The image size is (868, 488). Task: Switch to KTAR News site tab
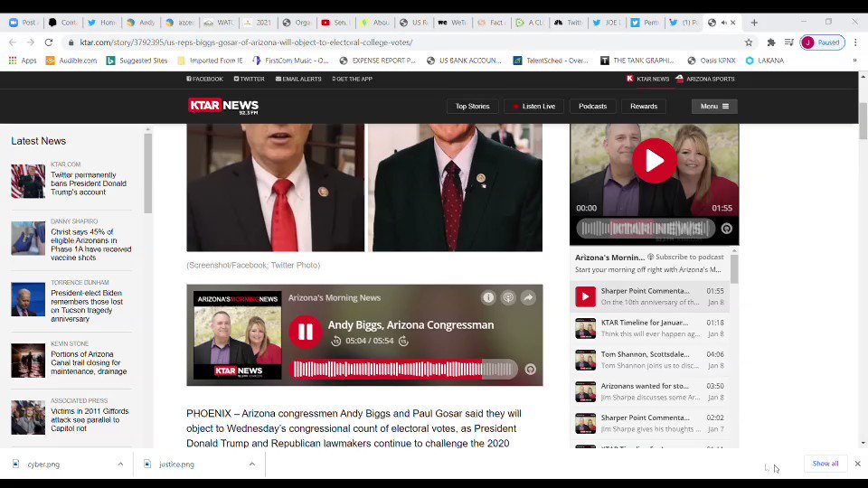(x=647, y=80)
